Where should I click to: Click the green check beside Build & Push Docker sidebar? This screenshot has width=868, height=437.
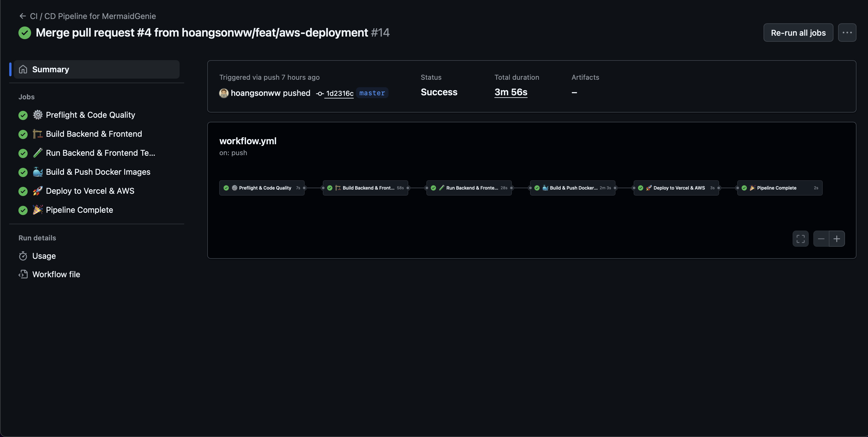pos(23,172)
